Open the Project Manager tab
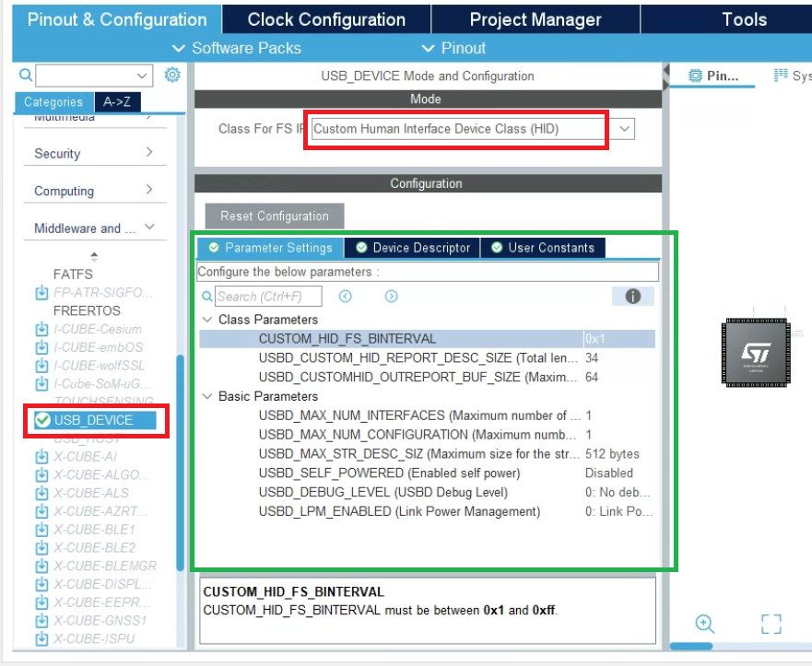The width and height of the screenshot is (812, 666). (x=535, y=19)
